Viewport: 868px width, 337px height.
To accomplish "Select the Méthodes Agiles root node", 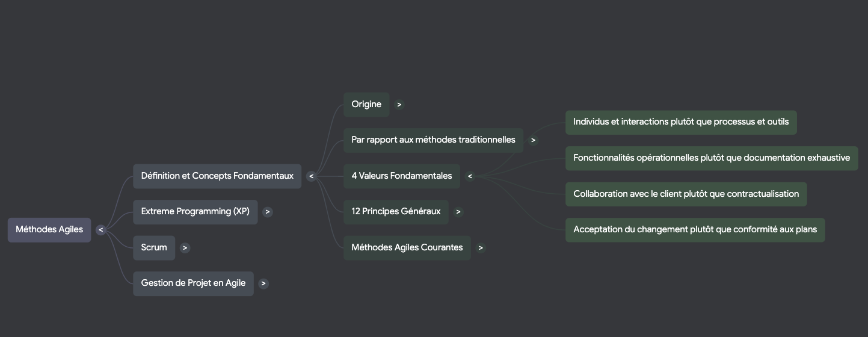I will coord(49,230).
